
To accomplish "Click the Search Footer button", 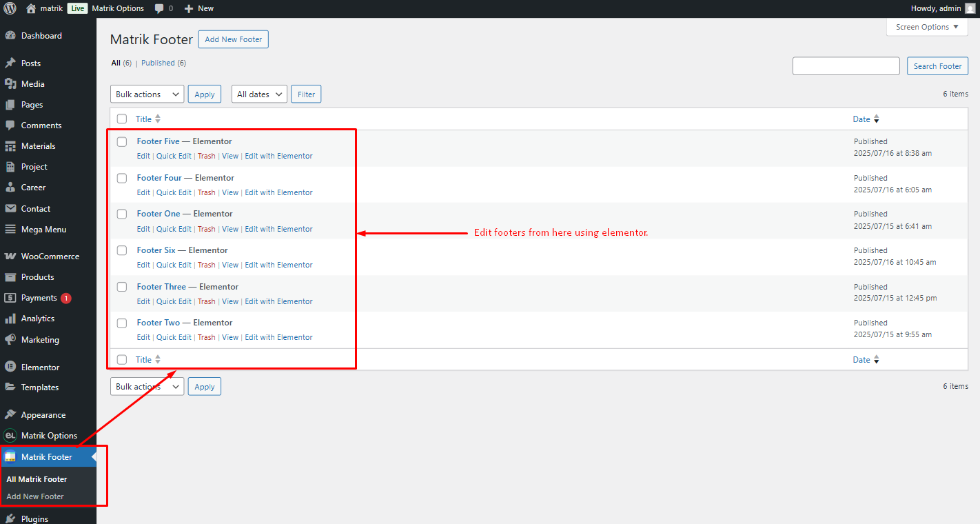I will point(937,66).
